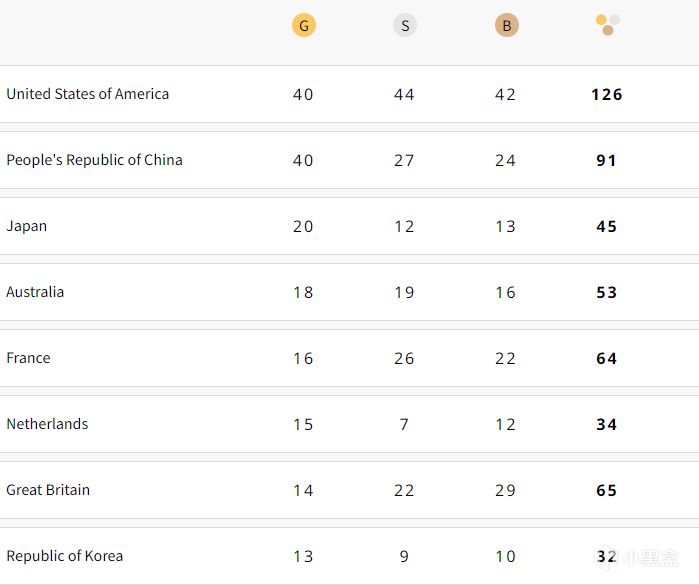Click the Japan country name
699x585 pixels.
pos(27,226)
